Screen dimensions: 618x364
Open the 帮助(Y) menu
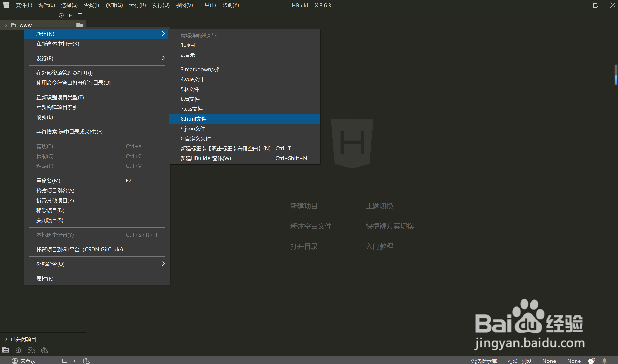coord(230,5)
